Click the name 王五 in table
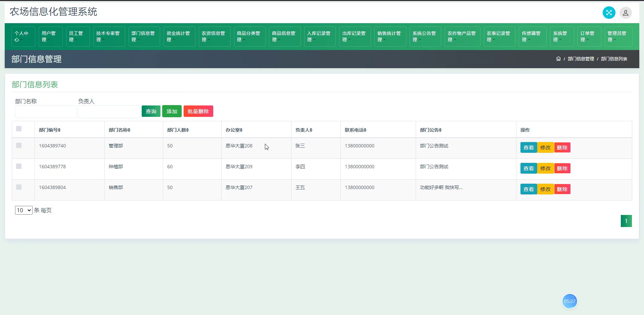The width and height of the screenshot is (644, 315). point(300,187)
